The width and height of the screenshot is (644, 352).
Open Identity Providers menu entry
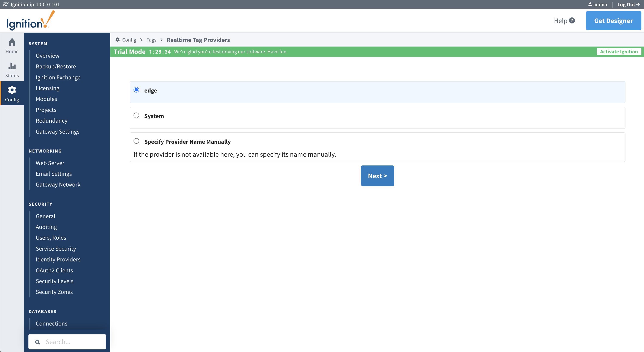tap(58, 259)
